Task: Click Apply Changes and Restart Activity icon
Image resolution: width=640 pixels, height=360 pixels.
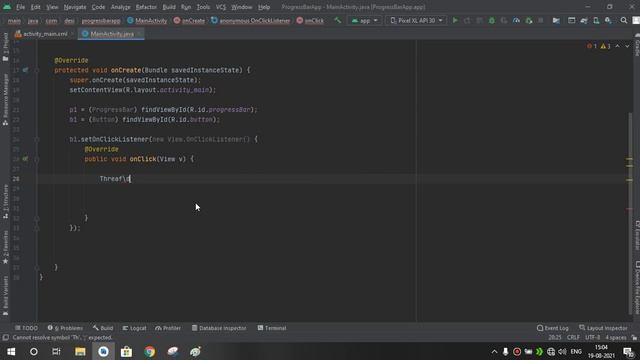Action: (467, 20)
